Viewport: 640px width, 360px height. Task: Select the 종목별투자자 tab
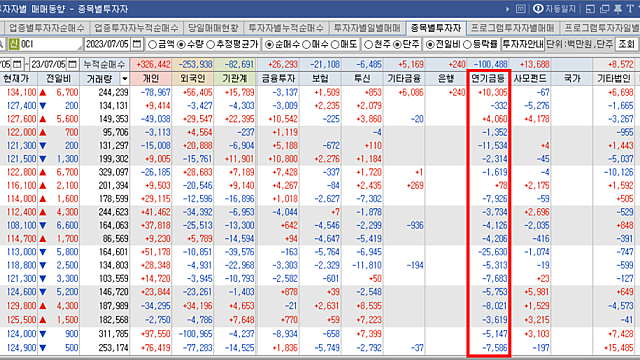436,28
